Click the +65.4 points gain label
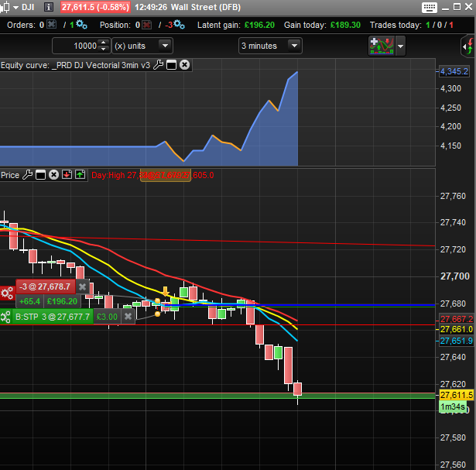This screenshot has width=476, height=470. pos(29,301)
